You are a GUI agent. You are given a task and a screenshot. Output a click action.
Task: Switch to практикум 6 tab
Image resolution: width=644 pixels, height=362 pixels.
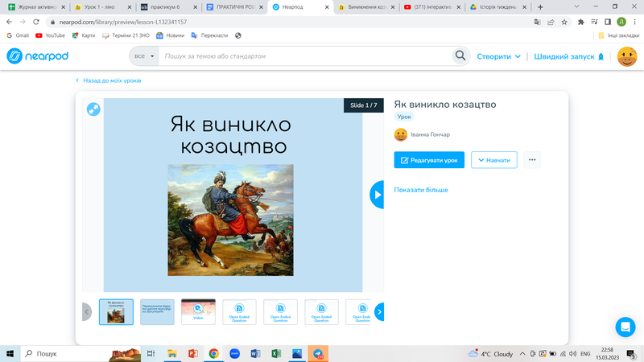click(169, 7)
